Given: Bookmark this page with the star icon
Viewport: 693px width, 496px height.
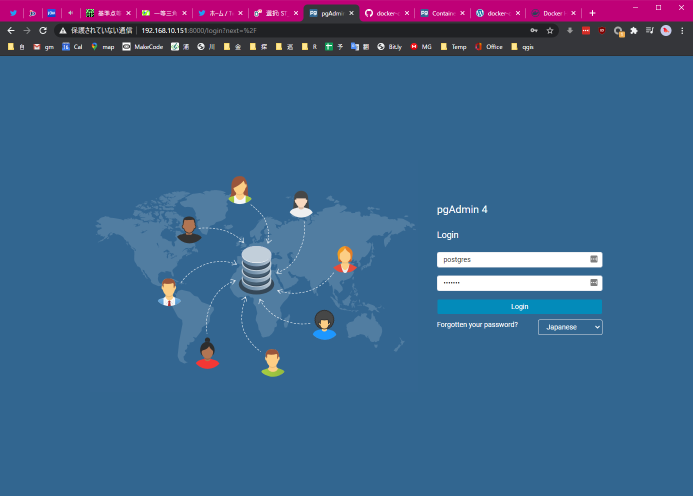Looking at the screenshot, I should pyautogui.click(x=549, y=30).
